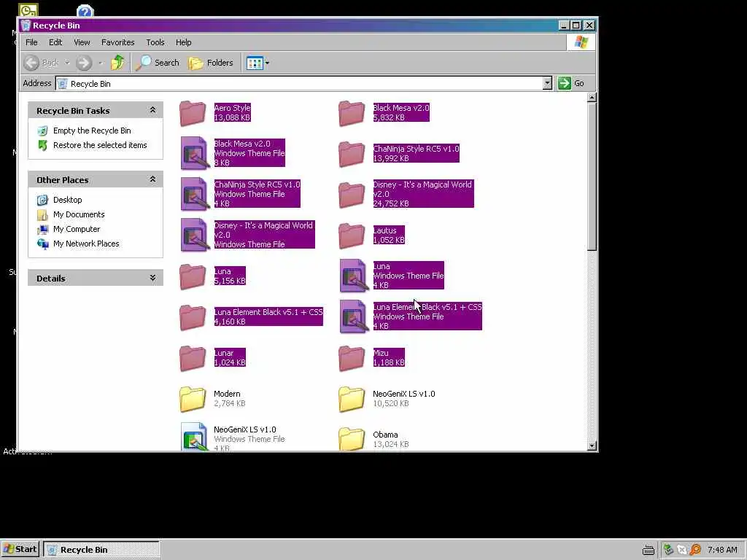Screen dimensions: 747x560
Task: Click Restore the selected items
Action: tap(100, 145)
